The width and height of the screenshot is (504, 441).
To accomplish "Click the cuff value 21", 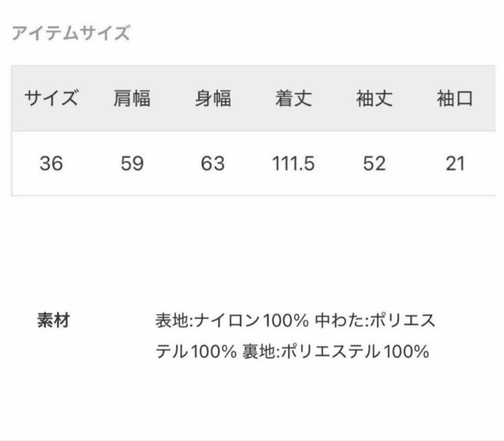I will click(x=455, y=164).
